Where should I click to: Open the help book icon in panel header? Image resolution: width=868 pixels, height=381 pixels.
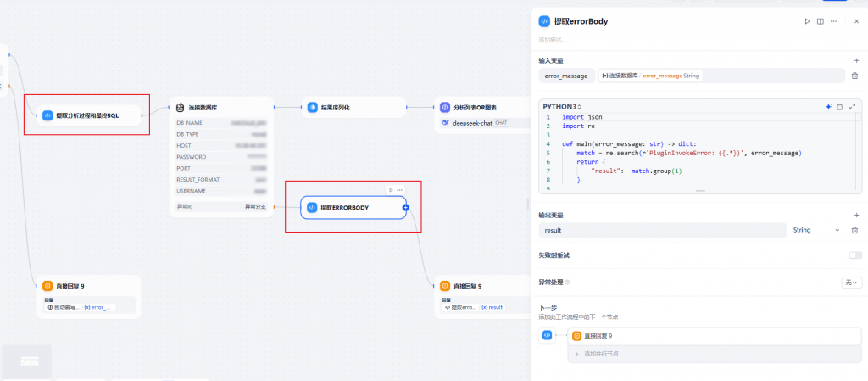(821, 21)
